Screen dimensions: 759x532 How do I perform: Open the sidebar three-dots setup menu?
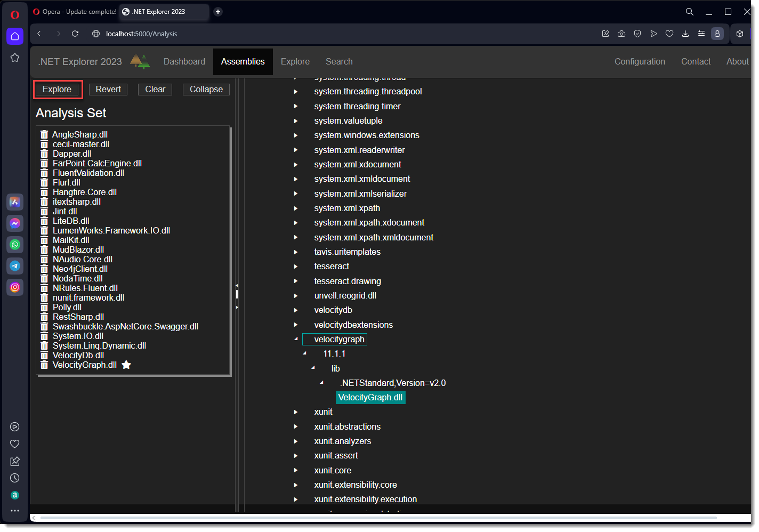(x=15, y=511)
